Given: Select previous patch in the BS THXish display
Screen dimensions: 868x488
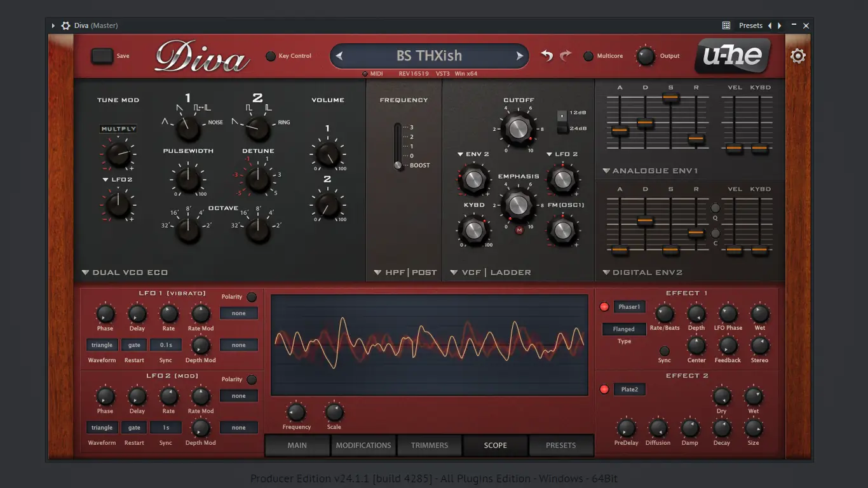Looking at the screenshot, I should (339, 56).
